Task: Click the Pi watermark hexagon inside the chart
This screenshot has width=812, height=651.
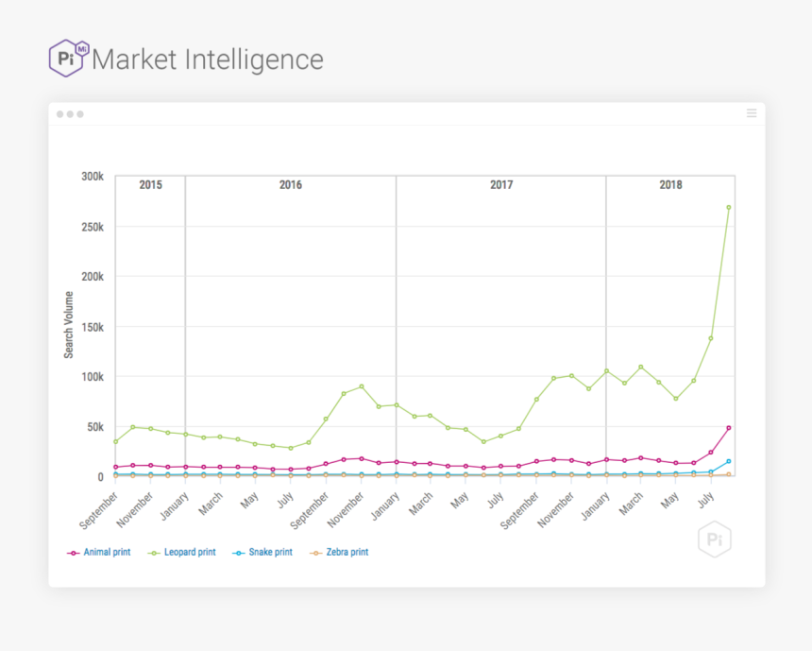Action: tap(714, 540)
